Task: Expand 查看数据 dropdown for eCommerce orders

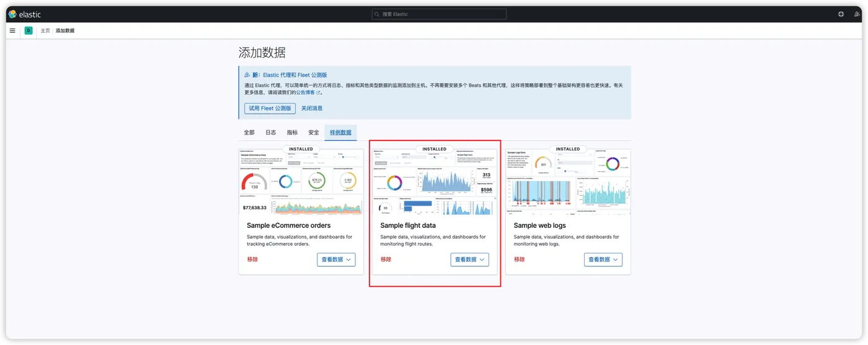Action: pyautogui.click(x=336, y=260)
